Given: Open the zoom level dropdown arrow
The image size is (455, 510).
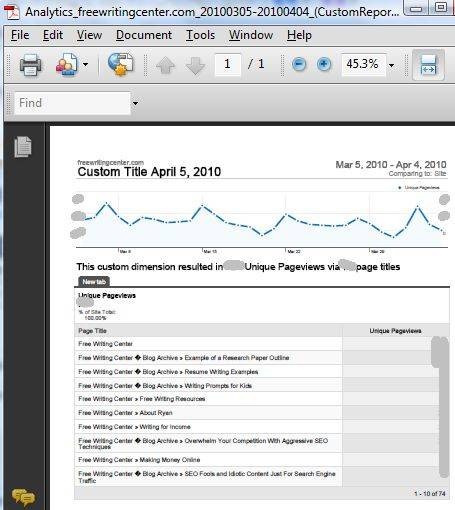Looking at the screenshot, I should pyautogui.click(x=392, y=65).
